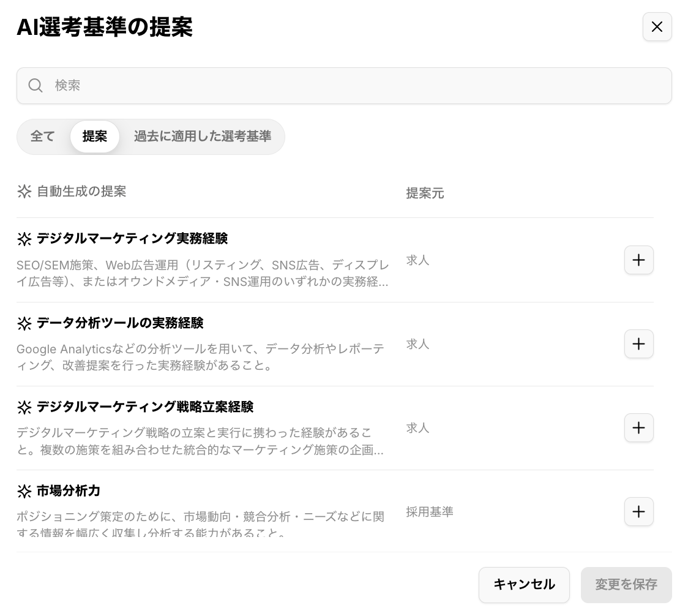Screen dimensions: 688x616
Task: Click plus for デジタルマーケティング戦略立案経験
Action: [638, 428]
